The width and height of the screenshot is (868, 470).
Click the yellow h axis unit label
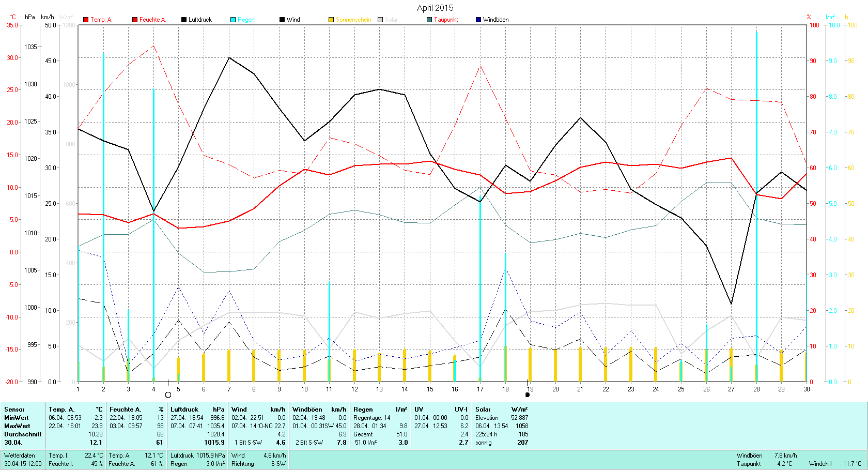coord(846,17)
